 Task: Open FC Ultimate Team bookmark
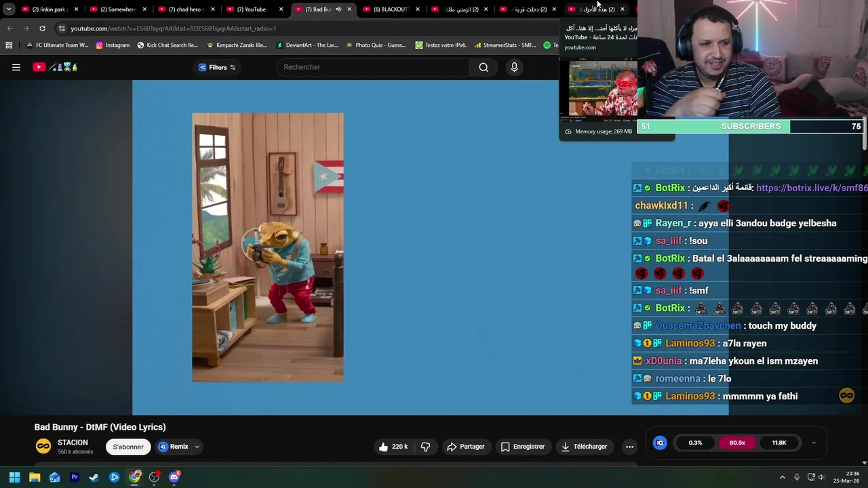[x=57, y=45]
